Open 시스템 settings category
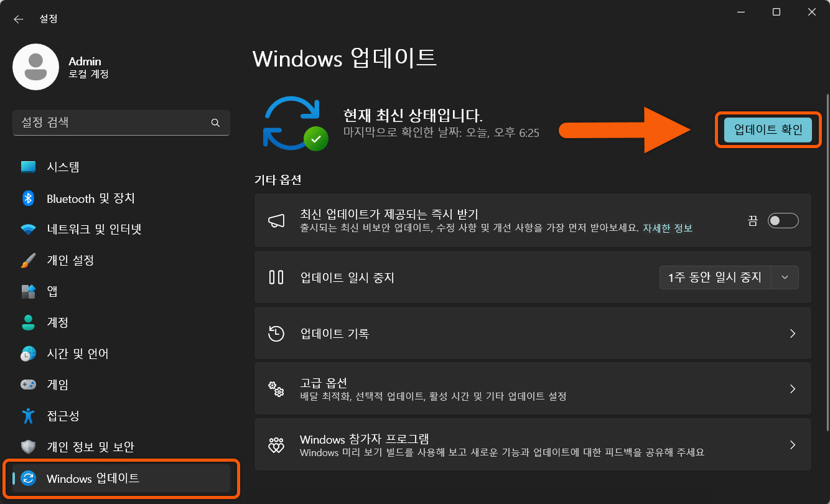 [121, 167]
